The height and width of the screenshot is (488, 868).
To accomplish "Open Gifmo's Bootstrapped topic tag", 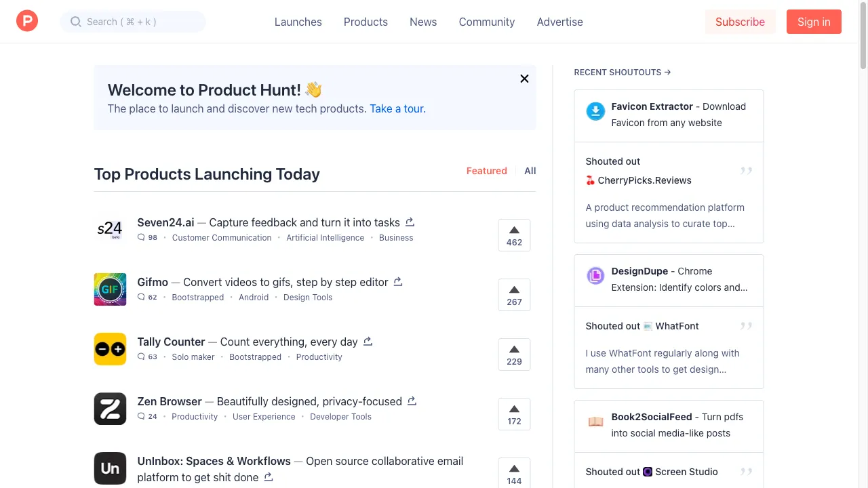I will point(198,298).
